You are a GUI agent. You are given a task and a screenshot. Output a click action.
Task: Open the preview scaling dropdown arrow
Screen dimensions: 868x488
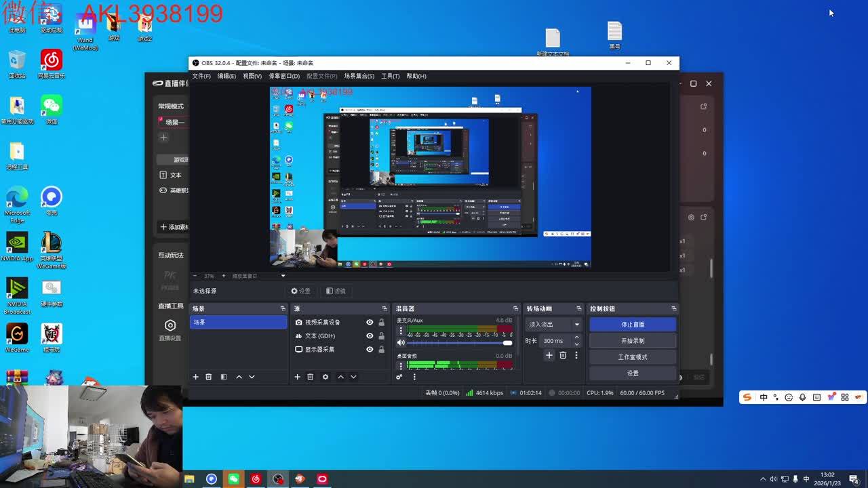pos(283,276)
